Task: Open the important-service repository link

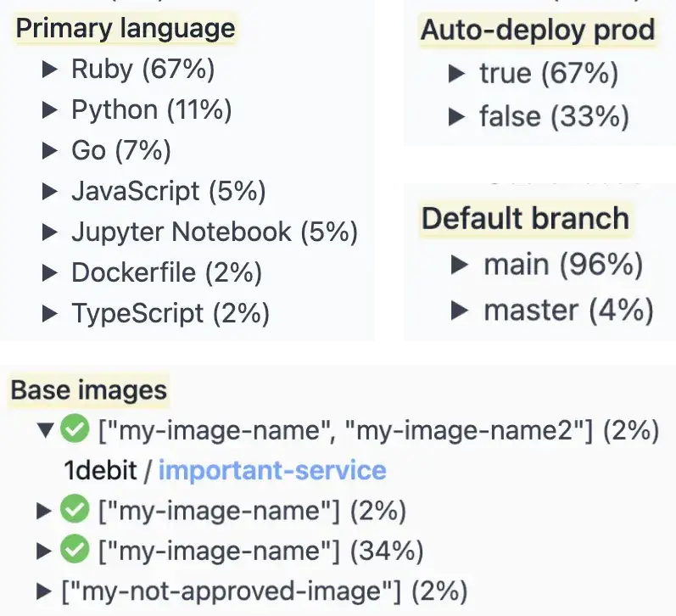Action: [x=271, y=470]
